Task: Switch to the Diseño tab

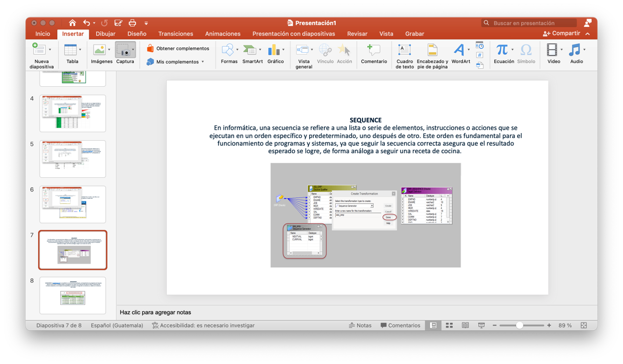Action: (x=137, y=34)
